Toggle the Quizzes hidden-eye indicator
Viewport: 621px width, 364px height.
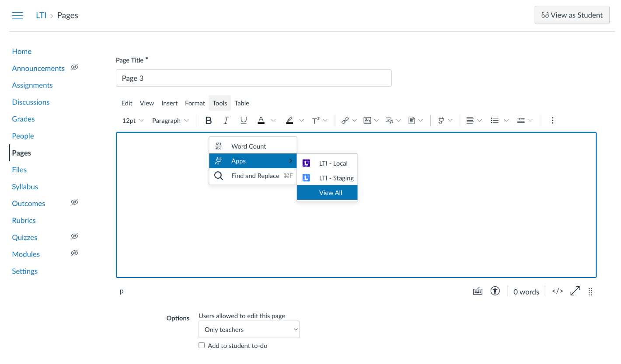(75, 236)
